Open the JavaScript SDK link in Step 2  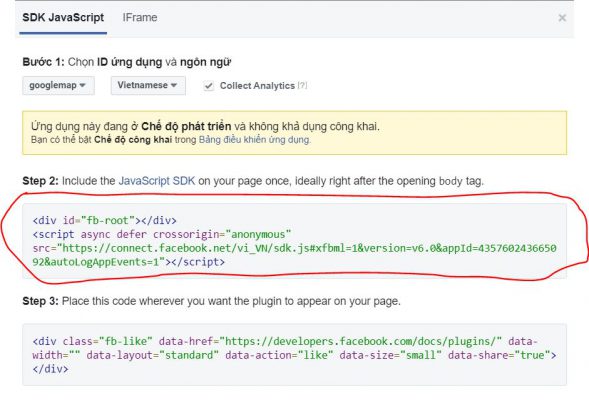157,181
